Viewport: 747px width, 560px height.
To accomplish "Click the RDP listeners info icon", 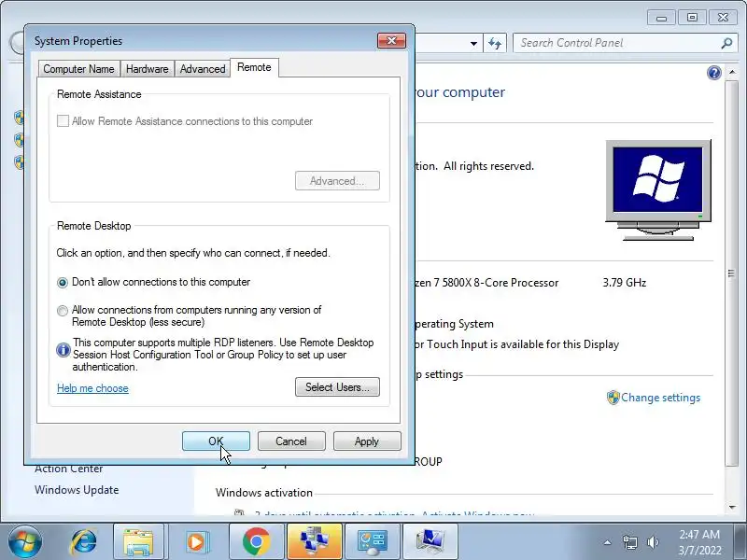I will coord(63,349).
